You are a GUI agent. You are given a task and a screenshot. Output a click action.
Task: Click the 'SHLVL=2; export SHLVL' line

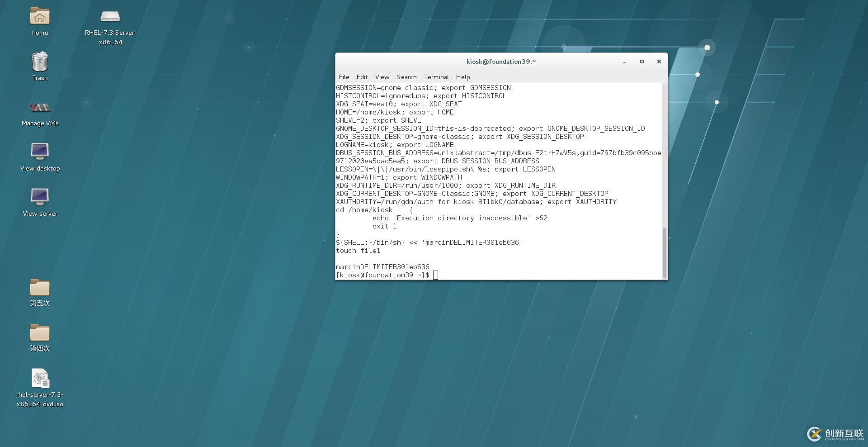point(378,120)
